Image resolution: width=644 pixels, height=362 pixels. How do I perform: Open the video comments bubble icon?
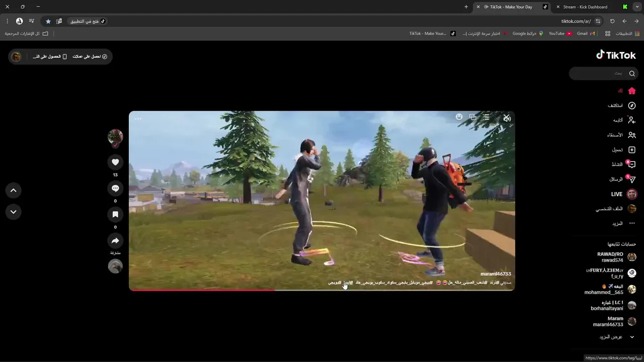[115, 188]
